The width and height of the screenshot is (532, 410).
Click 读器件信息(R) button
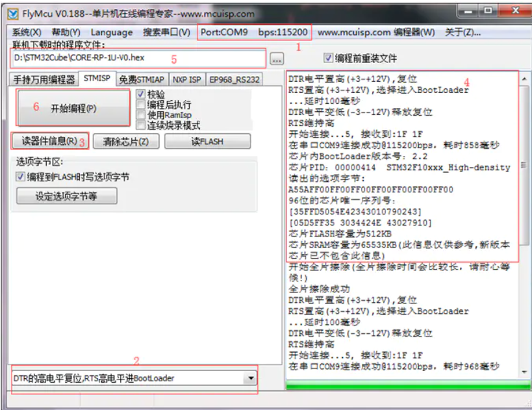(50, 141)
